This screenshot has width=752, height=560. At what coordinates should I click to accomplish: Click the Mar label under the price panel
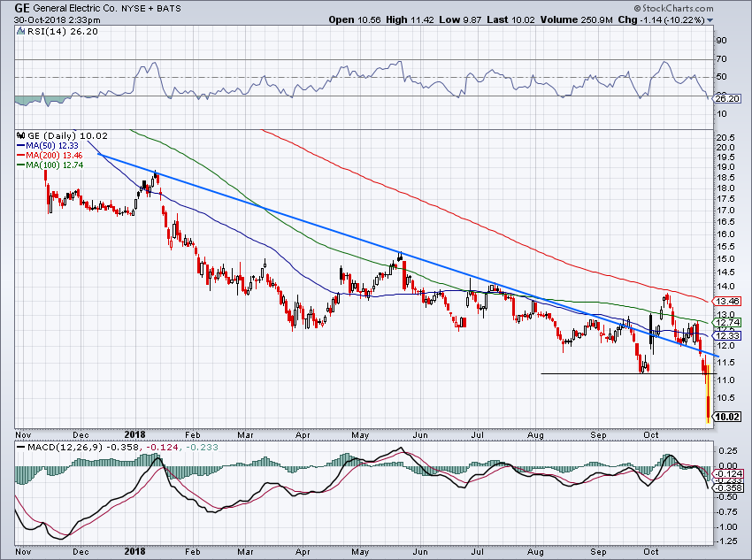(245, 435)
